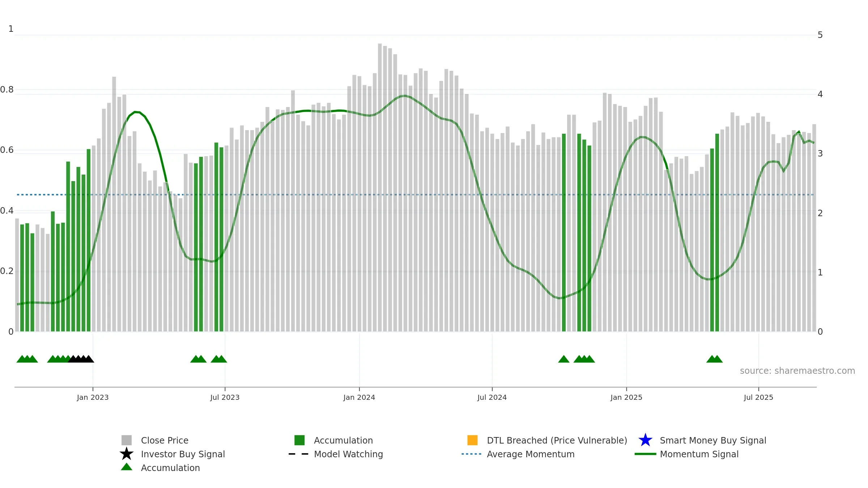Click the orange DTL Breached legend swatch
868x488 pixels.
[x=472, y=440]
